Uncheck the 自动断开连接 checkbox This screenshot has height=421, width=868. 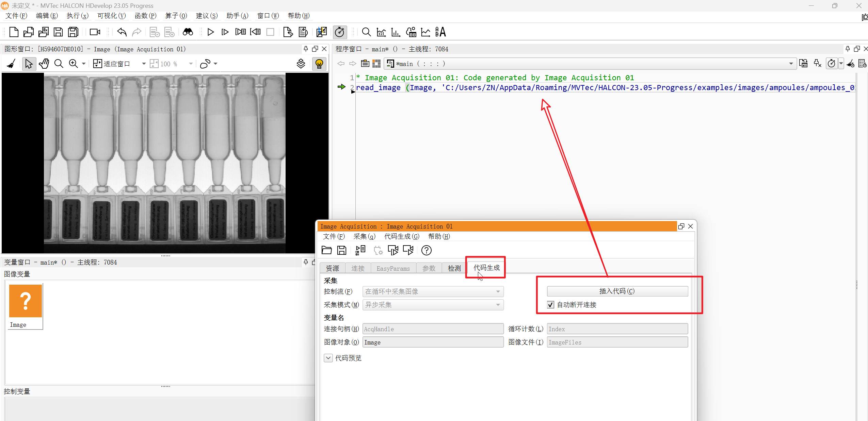[x=550, y=305]
